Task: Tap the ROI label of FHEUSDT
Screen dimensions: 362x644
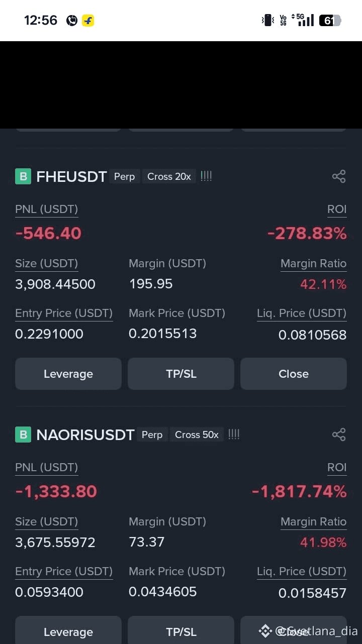Action: (337, 209)
